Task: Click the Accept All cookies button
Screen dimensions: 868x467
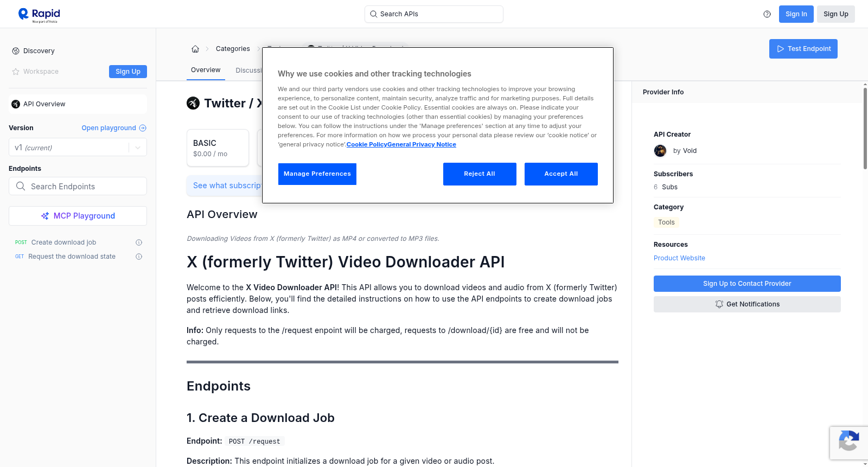Action: click(561, 174)
